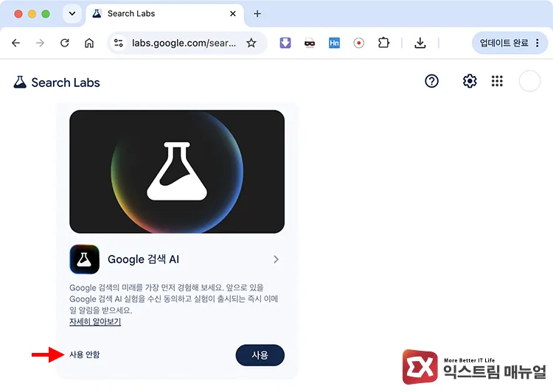The image size is (553, 392).
Task: Click the browser forward arrow
Action: coord(41,43)
